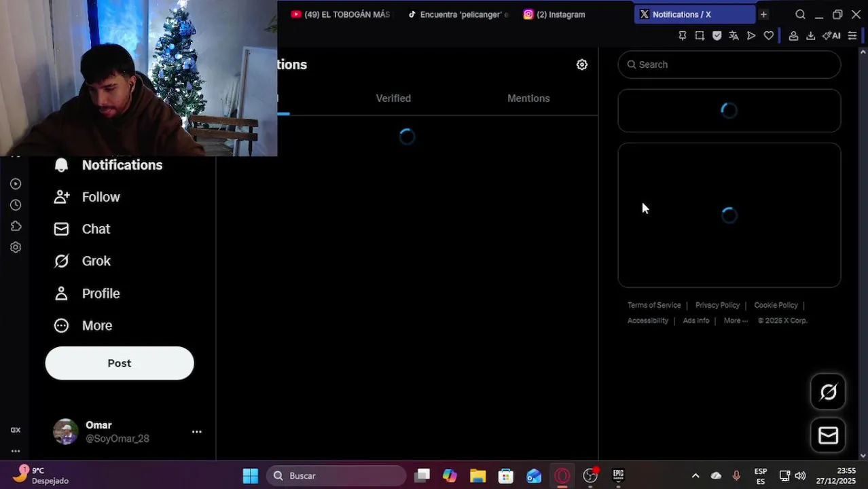Launch Copilot from taskbar
The image size is (868, 489).
pyautogui.click(x=450, y=475)
